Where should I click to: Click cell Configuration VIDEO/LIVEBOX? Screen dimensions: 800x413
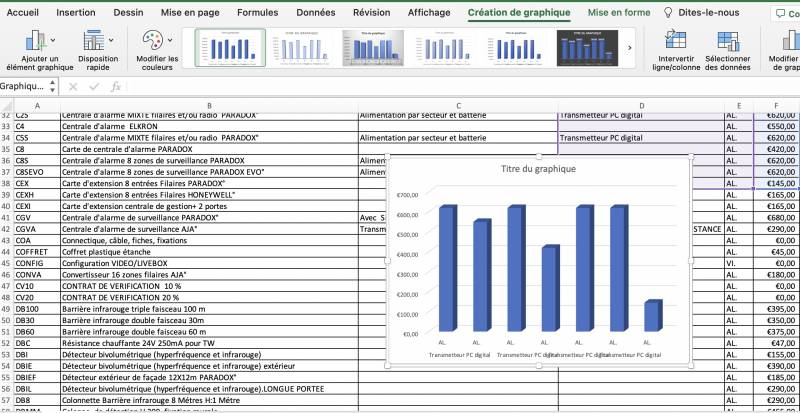click(x=209, y=263)
